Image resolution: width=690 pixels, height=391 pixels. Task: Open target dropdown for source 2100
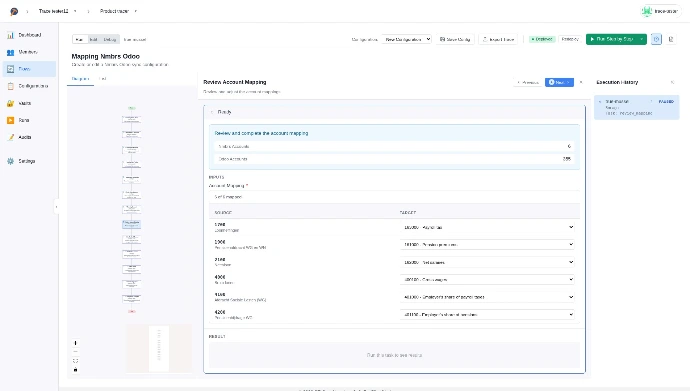tap(487, 262)
